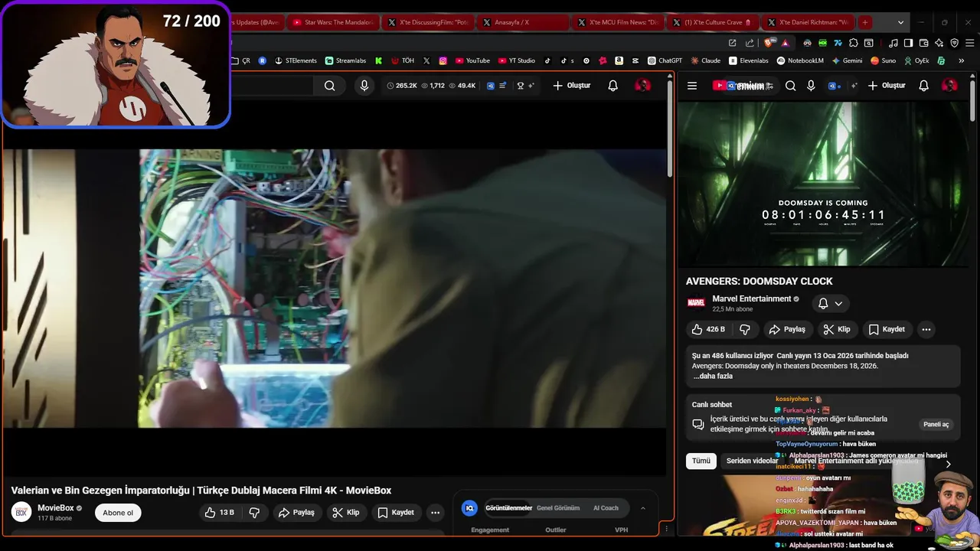
Task: Click the Brave shields lion icon
Action: 769,43
